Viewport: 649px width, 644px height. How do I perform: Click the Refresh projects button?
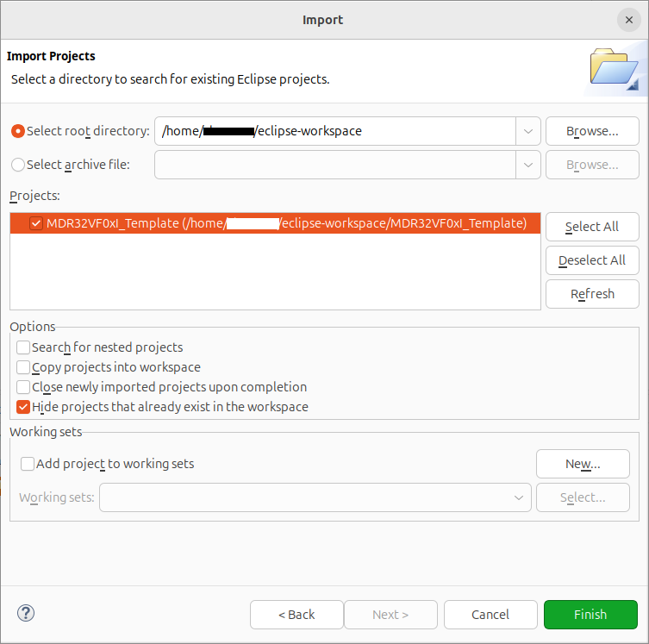pyautogui.click(x=591, y=294)
